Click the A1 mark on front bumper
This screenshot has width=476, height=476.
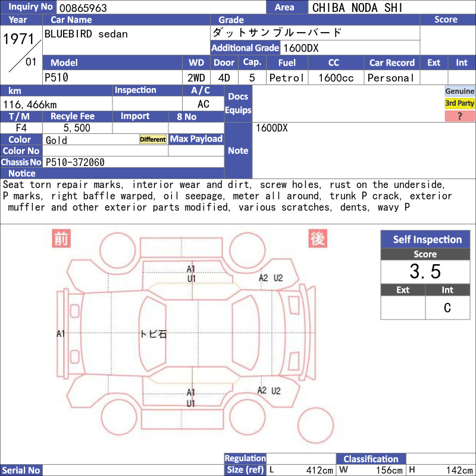61,334
